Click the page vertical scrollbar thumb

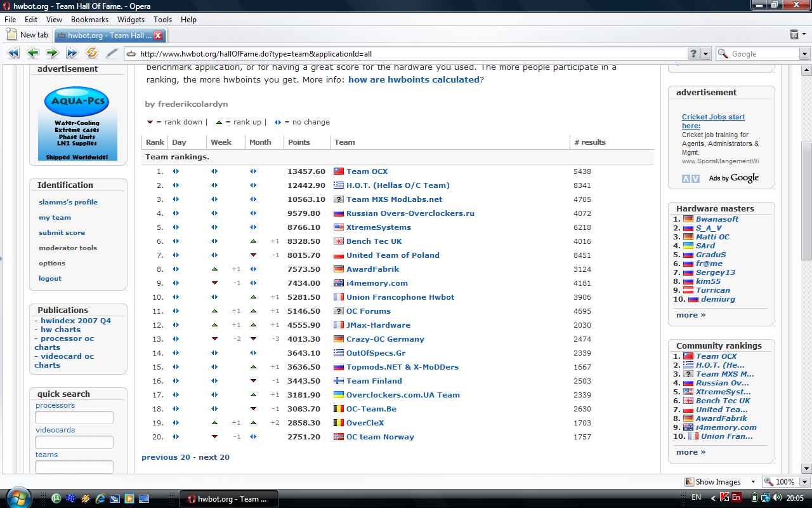pyautogui.click(x=806, y=200)
